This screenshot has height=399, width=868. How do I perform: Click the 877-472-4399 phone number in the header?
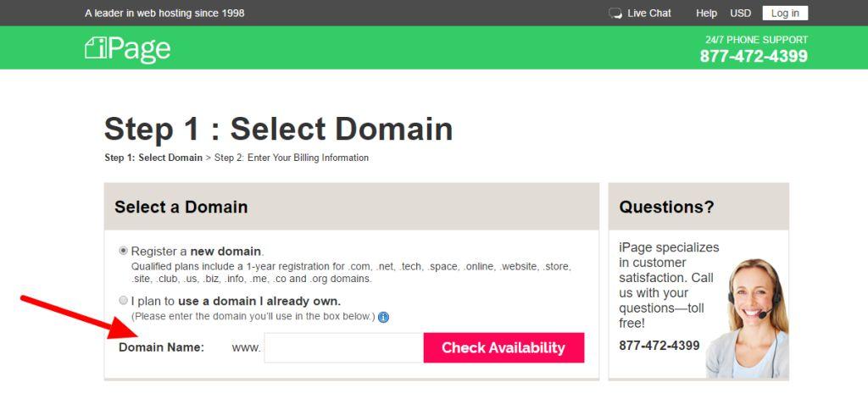click(754, 56)
